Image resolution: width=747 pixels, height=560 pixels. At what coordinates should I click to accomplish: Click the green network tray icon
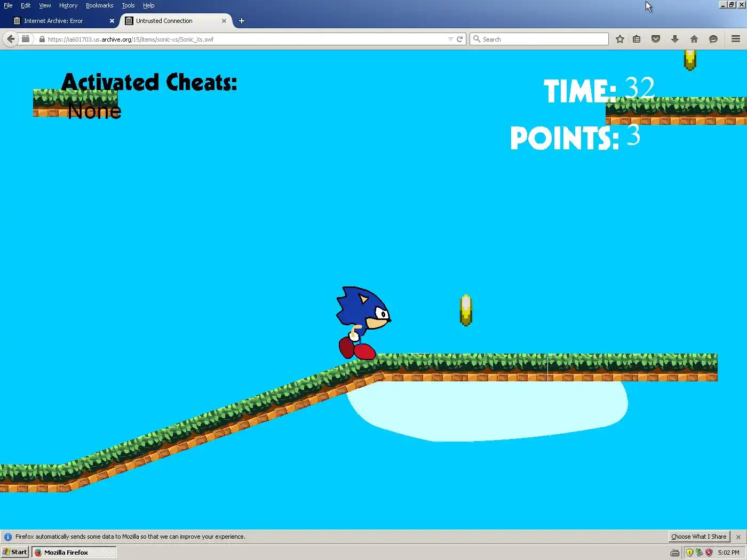[699, 553]
